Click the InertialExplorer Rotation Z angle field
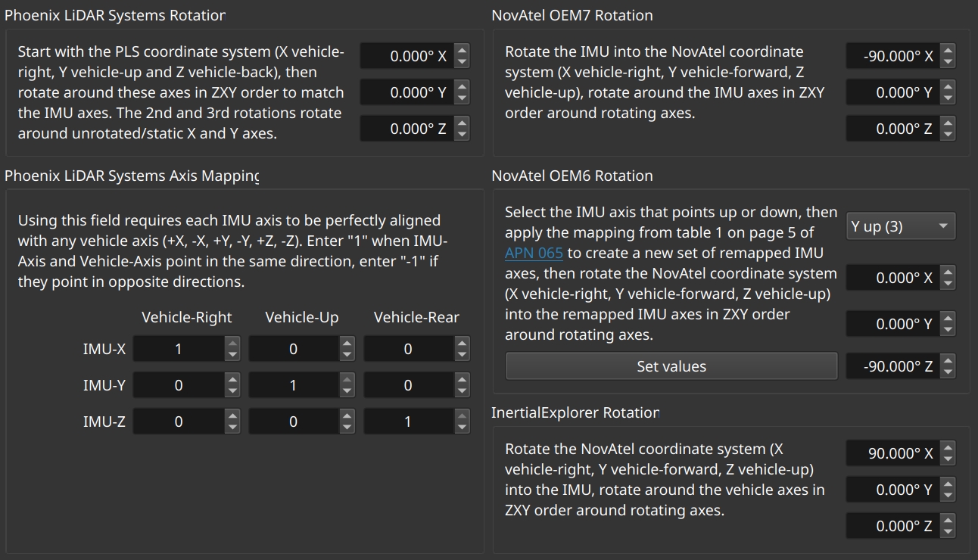This screenshot has height=560, width=978. 892,526
